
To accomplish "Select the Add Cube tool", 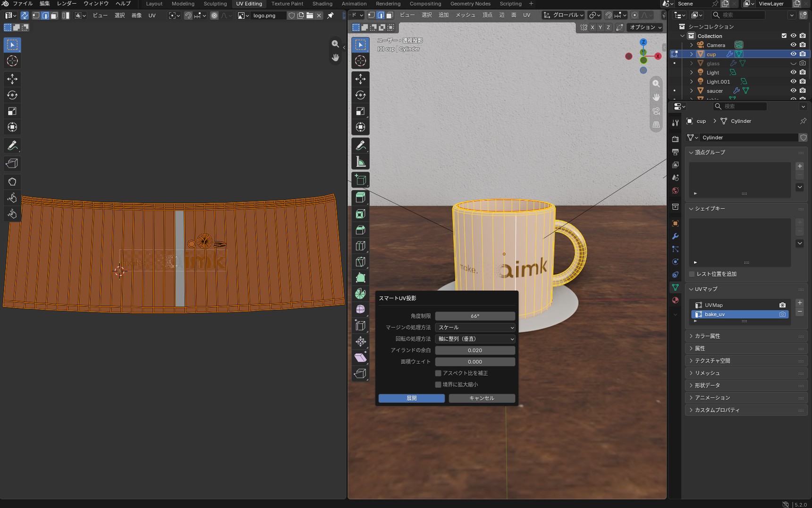I will coord(361,180).
